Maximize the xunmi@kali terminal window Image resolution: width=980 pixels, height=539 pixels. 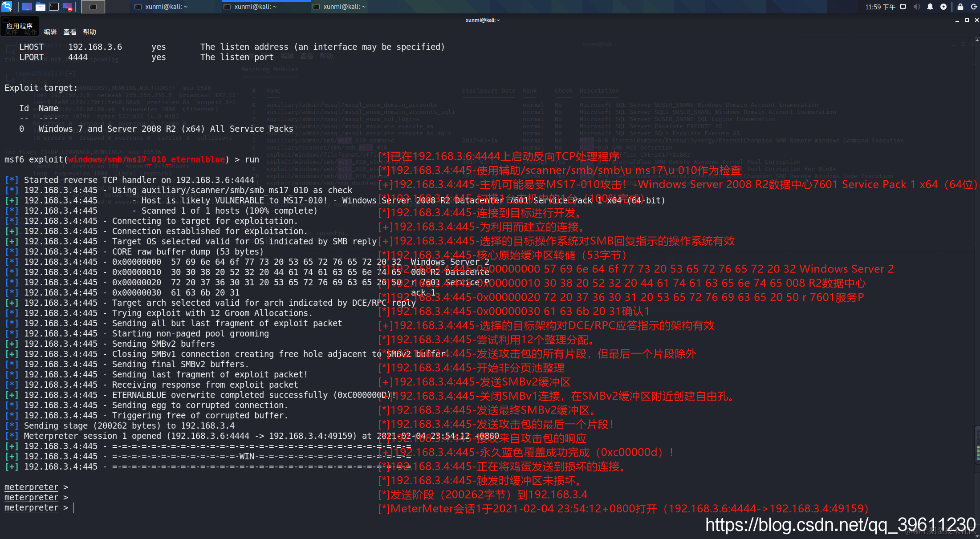pyautogui.click(x=967, y=20)
